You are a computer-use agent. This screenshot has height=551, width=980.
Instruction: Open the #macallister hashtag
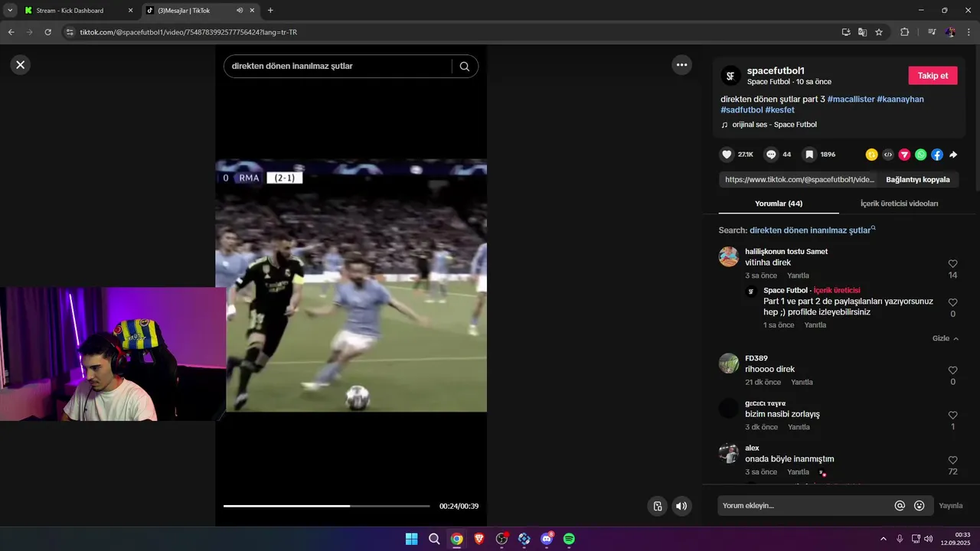[851, 99]
